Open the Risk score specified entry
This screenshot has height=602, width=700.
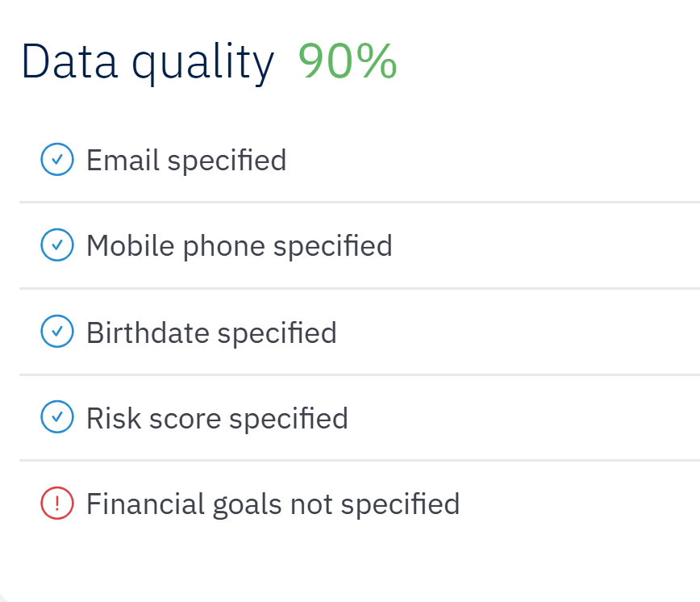(x=217, y=418)
